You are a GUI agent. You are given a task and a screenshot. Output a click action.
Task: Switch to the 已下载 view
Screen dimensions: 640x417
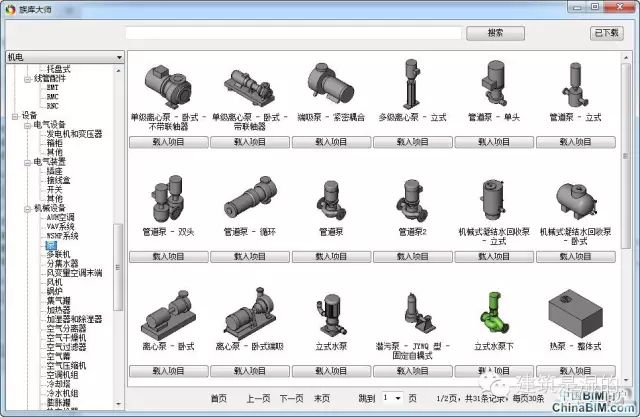point(606,33)
